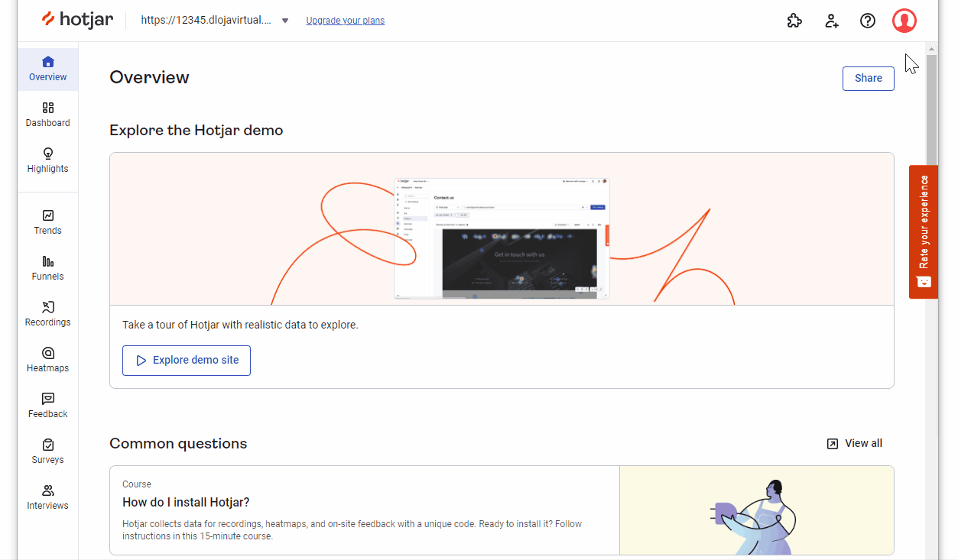Open Feedback from the sidebar

point(48,406)
